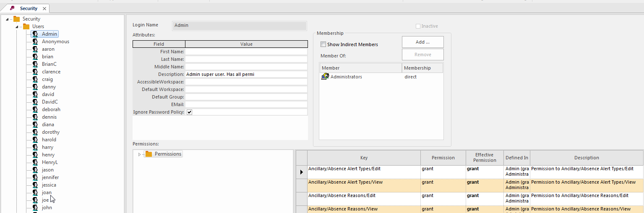Select row Ancillary/Absence Reasons/View
The height and width of the screenshot is (213, 644).
[x=470, y=209]
